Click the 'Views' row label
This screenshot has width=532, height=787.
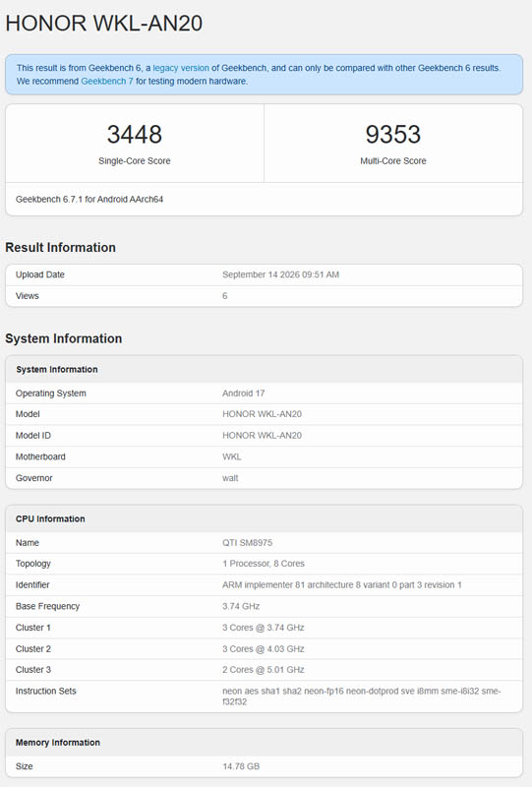point(28,296)
